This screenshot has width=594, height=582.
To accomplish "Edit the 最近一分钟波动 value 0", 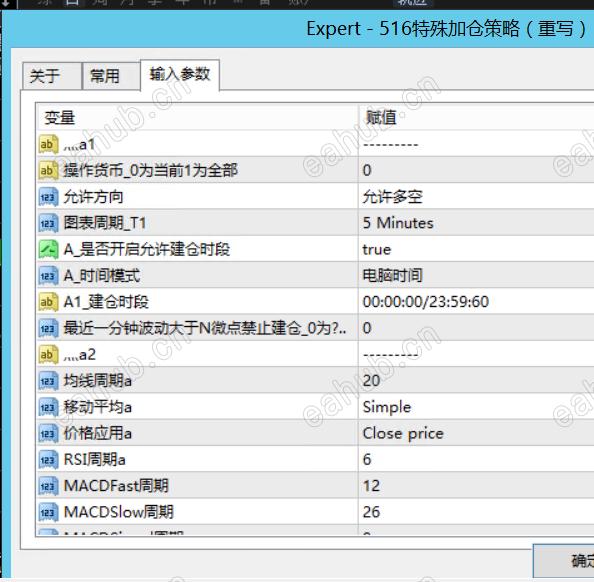I will 476,328.
